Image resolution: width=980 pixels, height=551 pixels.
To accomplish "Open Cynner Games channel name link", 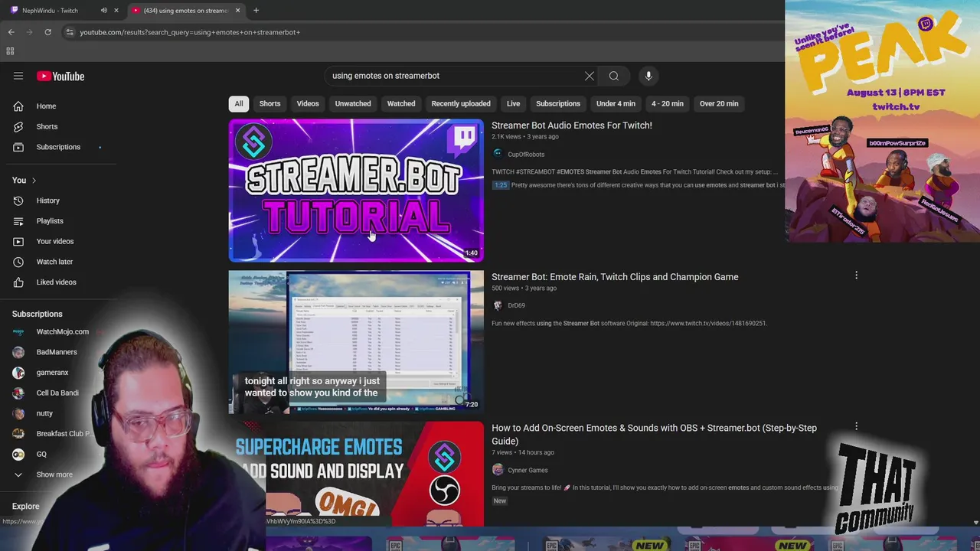I will click(x=528, y=471).
